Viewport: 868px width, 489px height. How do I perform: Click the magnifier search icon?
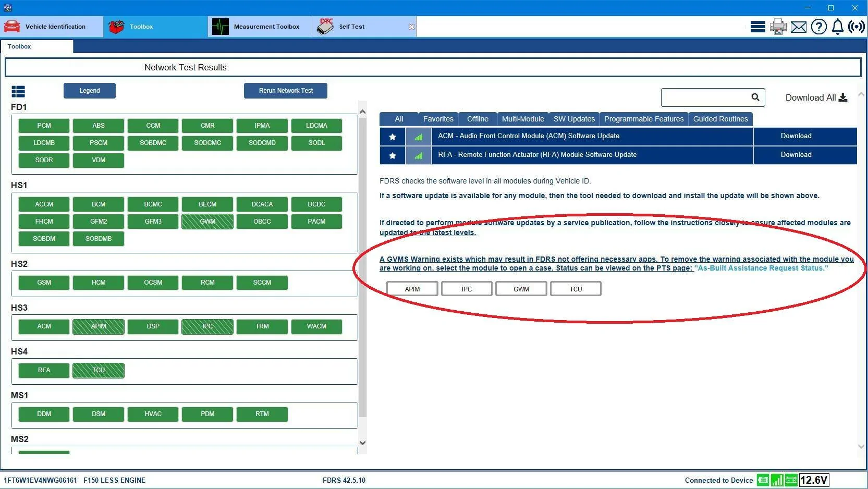click(755, 97)
